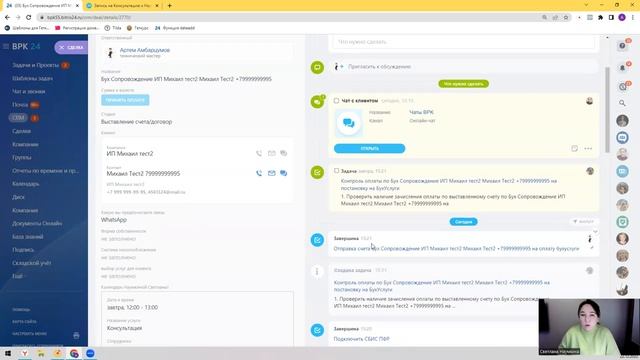
Task: Go back with the browser back arrow
Action: click(x=7, y=17)
